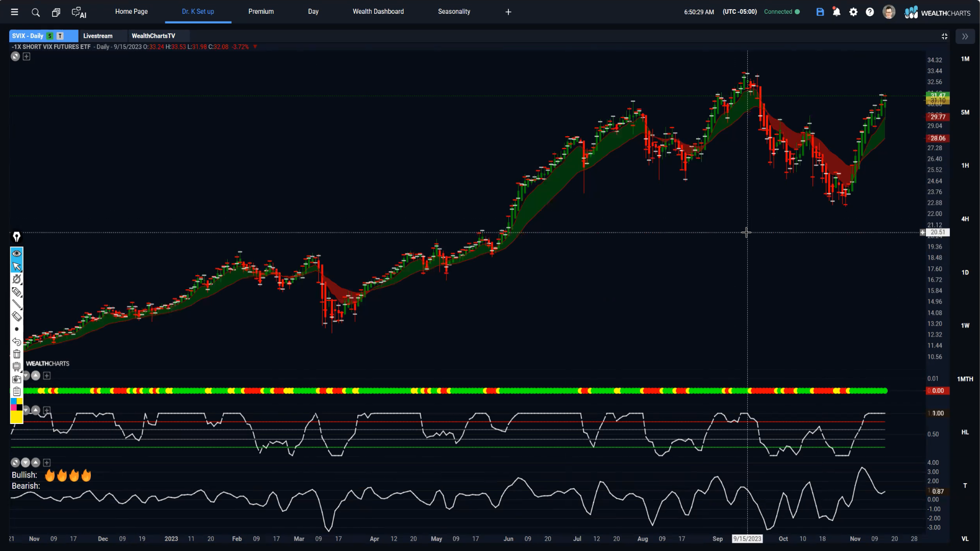This screenshot has width=980, height=551.
Task: Collapse the drawing toolbar via pen nib icon
Action: 16,237
